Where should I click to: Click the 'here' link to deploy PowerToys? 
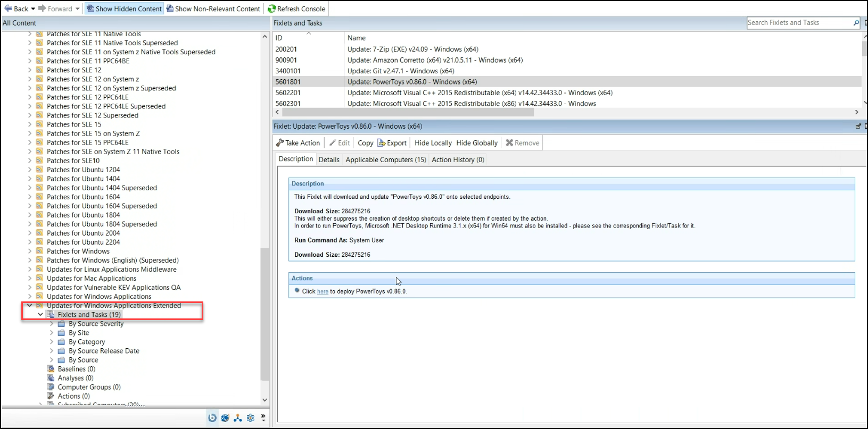coord(323,292)
